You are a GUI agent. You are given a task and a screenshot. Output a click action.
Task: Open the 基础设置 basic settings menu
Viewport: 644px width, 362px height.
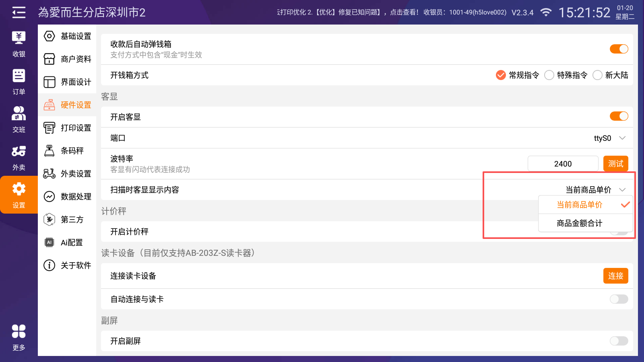[x=67, y=36]
